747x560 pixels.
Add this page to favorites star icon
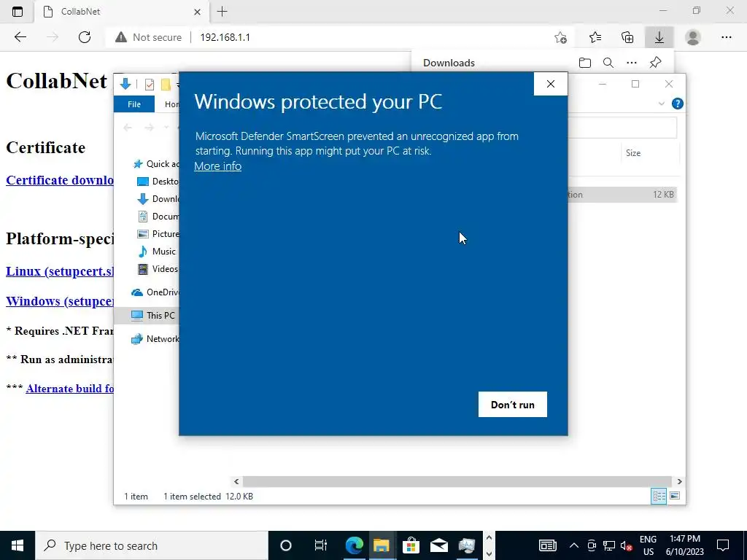(561, 37)
